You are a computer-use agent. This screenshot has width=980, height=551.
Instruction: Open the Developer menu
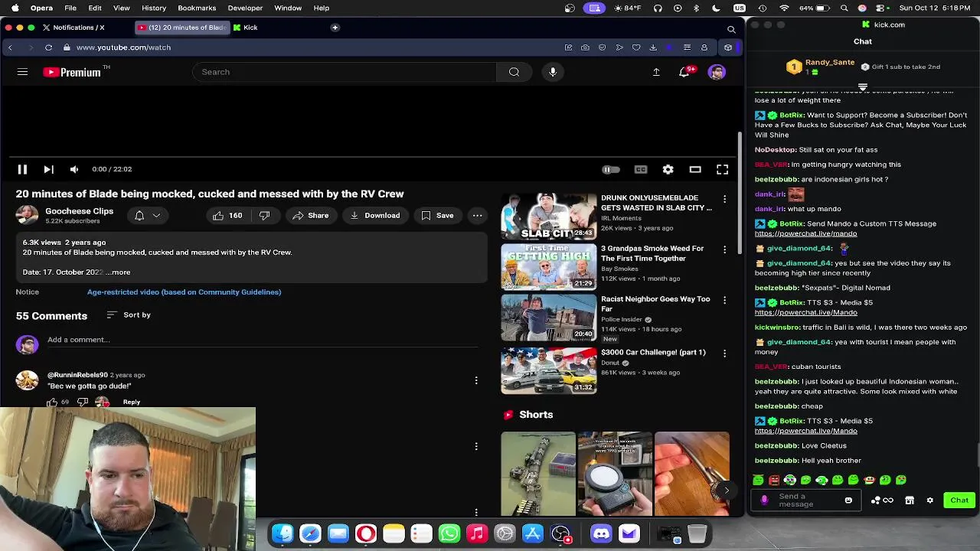(x=245, y=8)
